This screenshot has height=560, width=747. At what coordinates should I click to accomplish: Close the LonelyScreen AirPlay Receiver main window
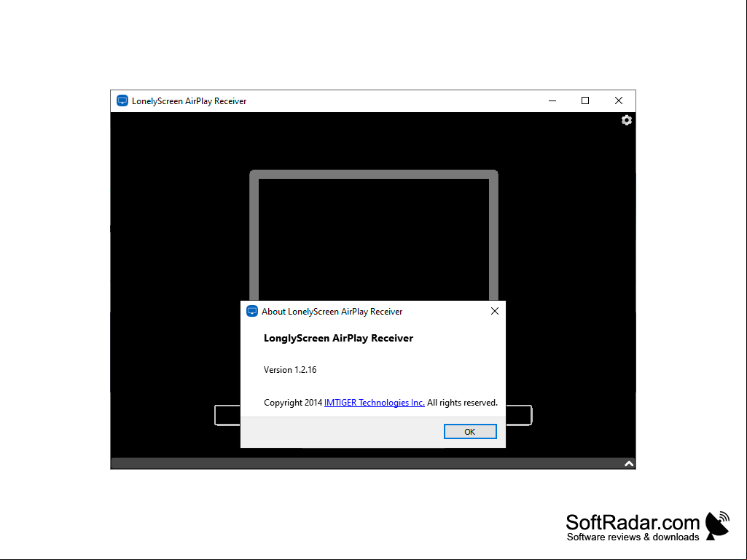tap(619, 100)
